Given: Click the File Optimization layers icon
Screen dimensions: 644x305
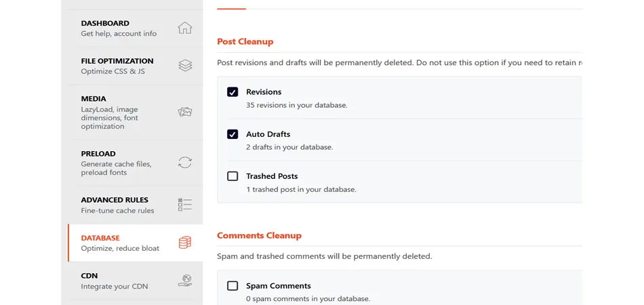Looking at the screenshot, I should [x=185, y=66].
